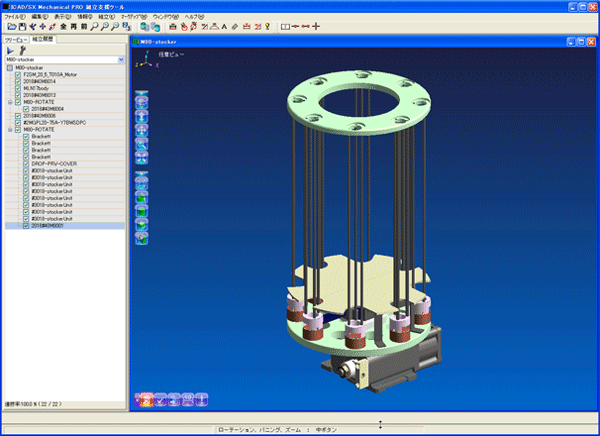Viewport: 600px width, 436px height.
Task: Click the rightmost icon of bottom viewport toolbar
Action: pos(201,400)
